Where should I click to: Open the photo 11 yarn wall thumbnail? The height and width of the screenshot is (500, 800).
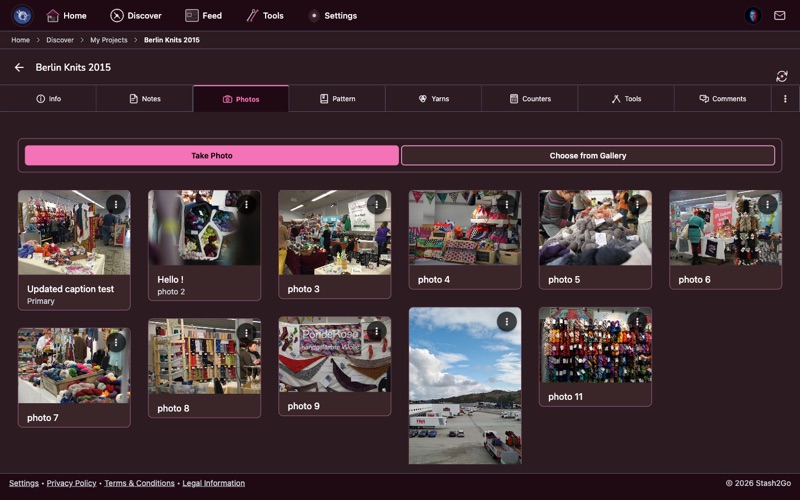click(595, 345)
